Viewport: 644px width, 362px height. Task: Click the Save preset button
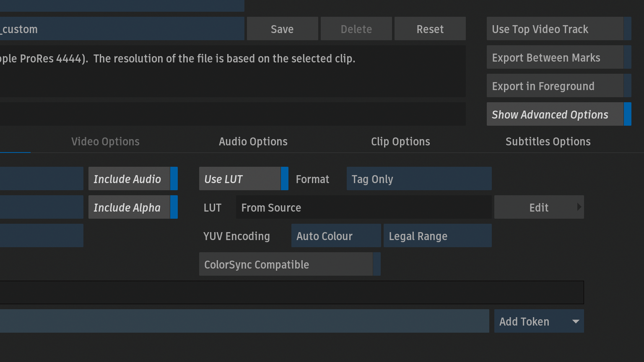tap(282, 29)
